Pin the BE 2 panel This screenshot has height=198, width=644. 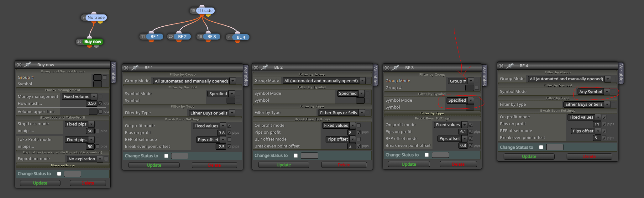click(x=264, y=67)
